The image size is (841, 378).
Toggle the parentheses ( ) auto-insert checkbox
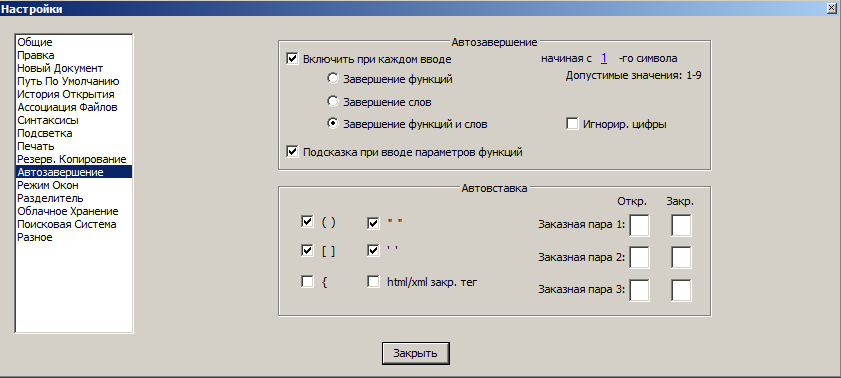[x=307, y=223]
